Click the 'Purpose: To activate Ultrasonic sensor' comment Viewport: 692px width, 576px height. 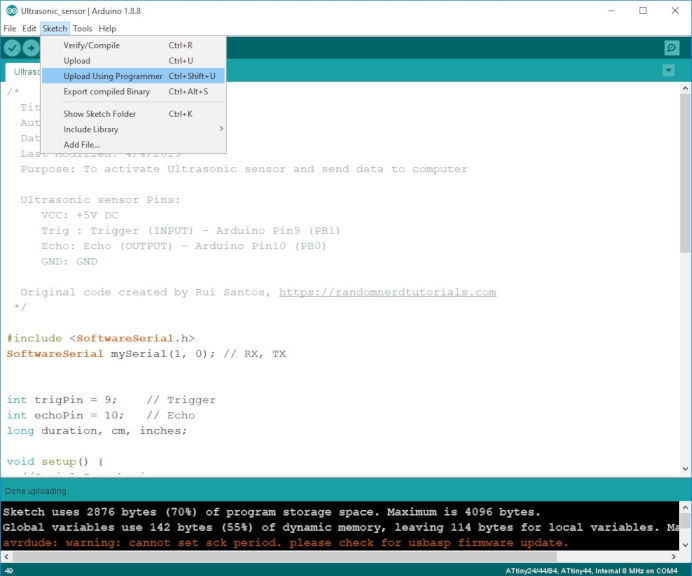[x=244, y=169]
